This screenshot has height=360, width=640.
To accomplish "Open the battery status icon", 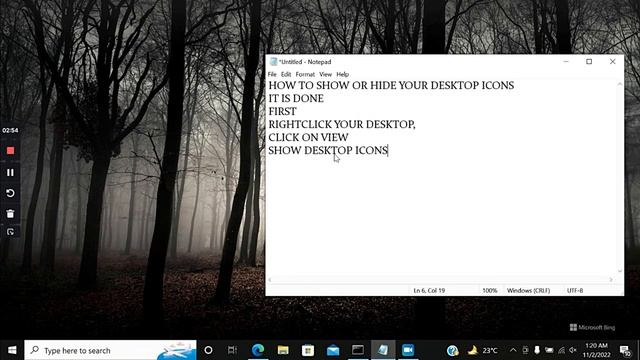I will point(549,350).
